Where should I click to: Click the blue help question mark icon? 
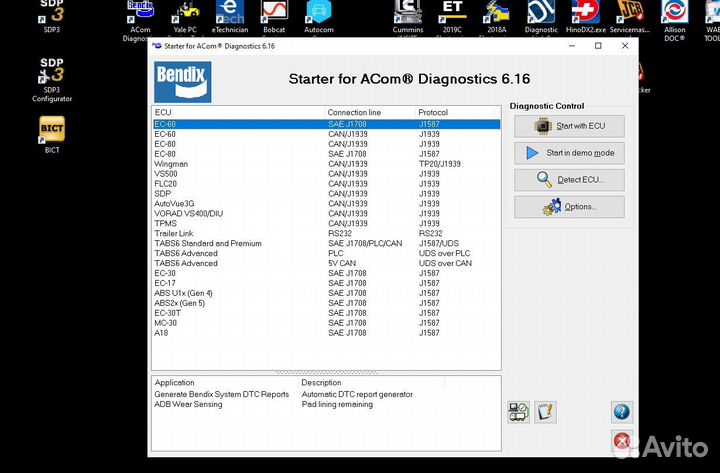621,411
